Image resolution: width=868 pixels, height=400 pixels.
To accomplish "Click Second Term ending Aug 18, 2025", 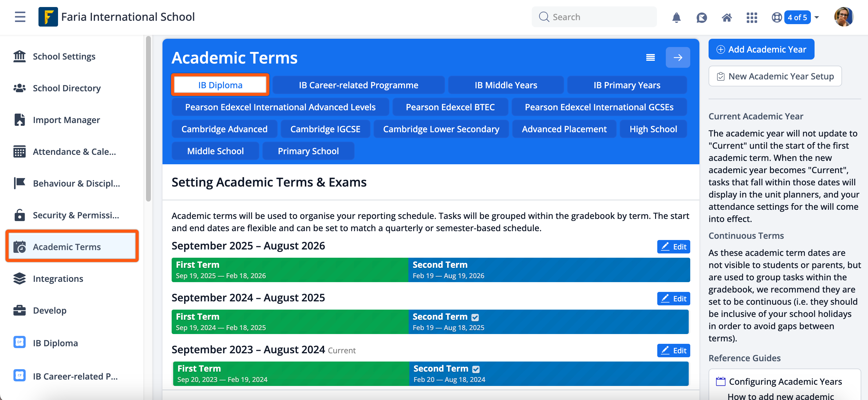I will (549, 322).
